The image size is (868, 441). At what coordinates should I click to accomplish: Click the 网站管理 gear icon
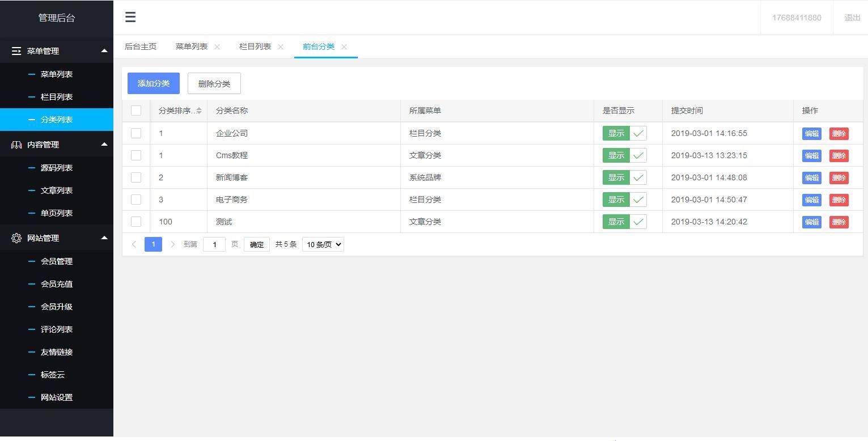(16, 238)
